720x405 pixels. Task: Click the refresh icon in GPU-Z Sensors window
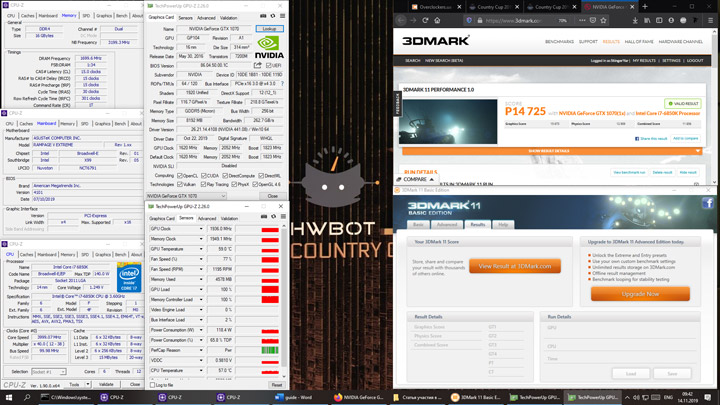pyautogui.click(x=274, y=216)
